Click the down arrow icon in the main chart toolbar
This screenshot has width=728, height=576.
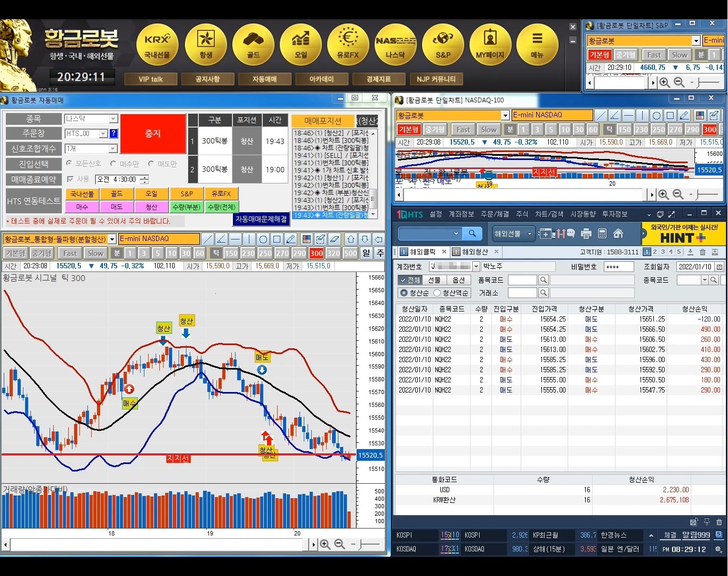click(365, 239)
